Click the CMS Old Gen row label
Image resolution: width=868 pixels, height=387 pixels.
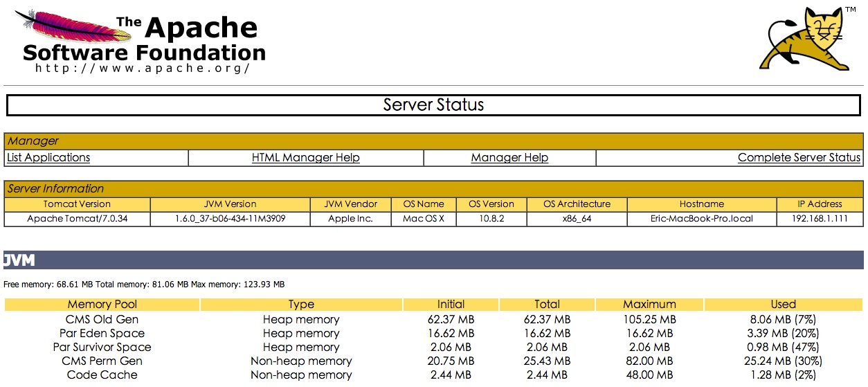pos(102,320)
